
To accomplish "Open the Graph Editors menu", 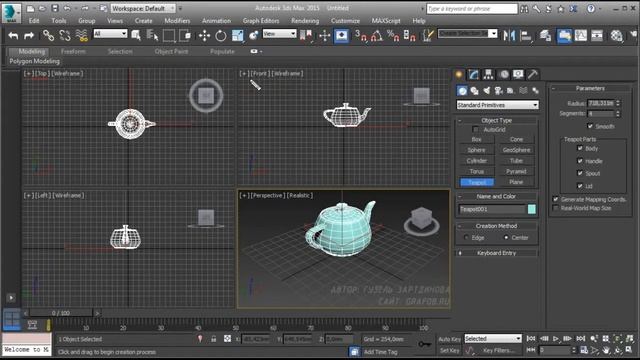I will [261, 20].
